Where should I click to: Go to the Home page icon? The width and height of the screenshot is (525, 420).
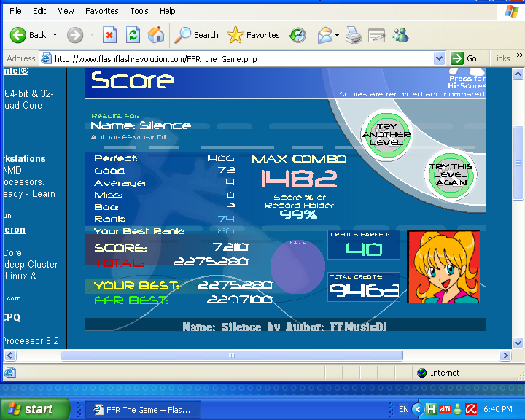click(x=156, y=35)
